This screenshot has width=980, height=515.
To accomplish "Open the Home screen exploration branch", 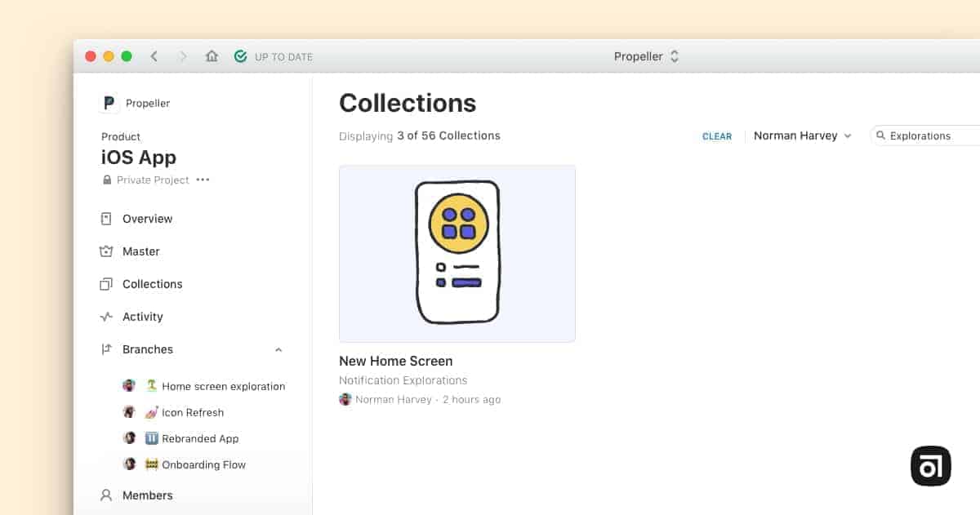I will 224,386.
